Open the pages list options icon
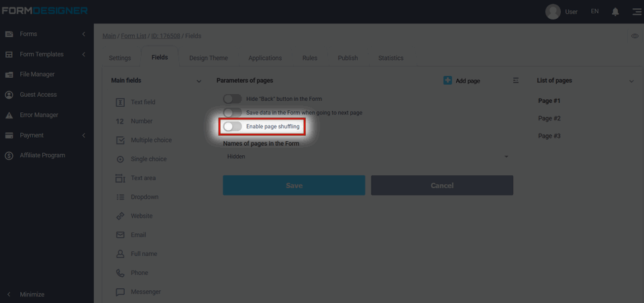 [516, 81]
